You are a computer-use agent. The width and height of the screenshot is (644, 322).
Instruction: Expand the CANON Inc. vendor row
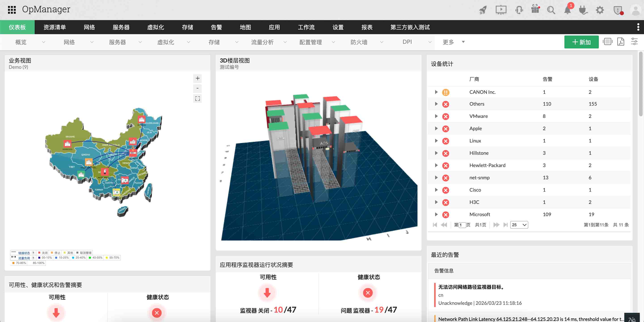click(x=436, y=92)
